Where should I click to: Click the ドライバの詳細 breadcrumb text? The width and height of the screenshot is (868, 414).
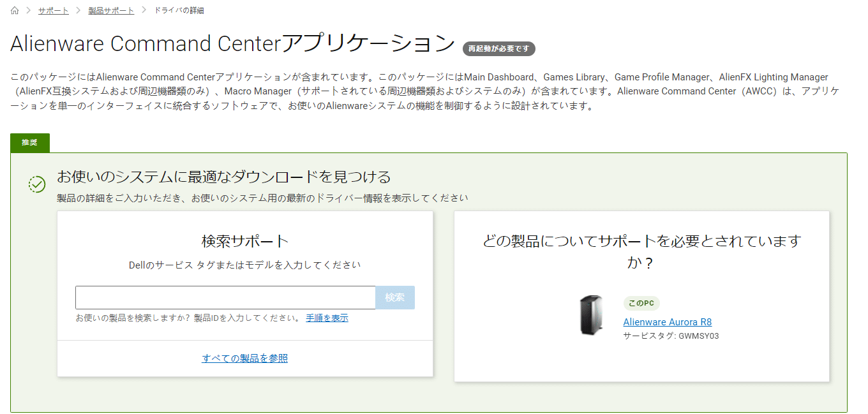179,11
